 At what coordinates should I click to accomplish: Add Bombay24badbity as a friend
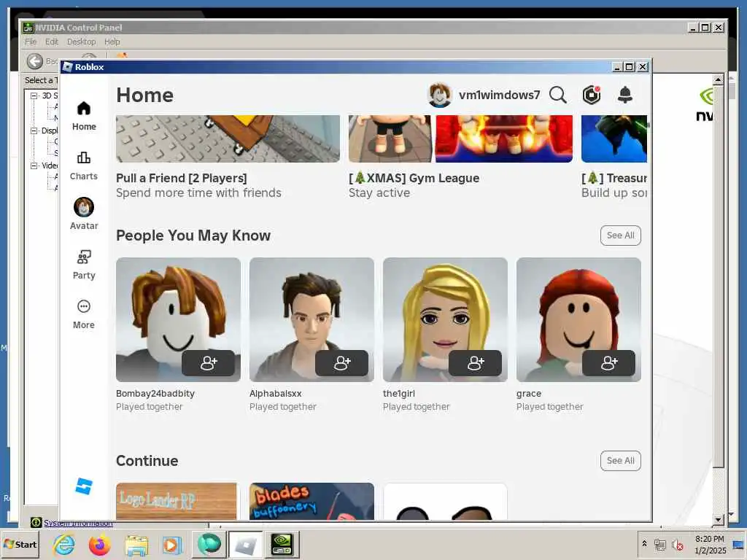pos(208,363)
